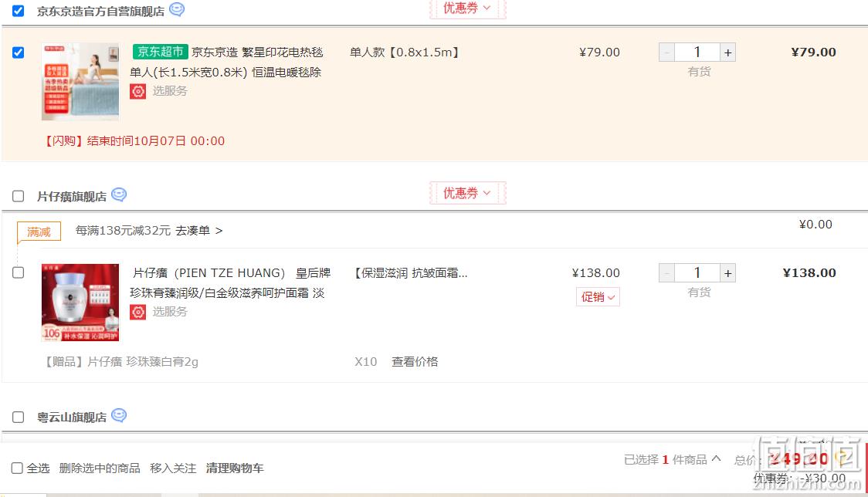Open 京东京造官方自营旗舰店 store page

(100, 12)
